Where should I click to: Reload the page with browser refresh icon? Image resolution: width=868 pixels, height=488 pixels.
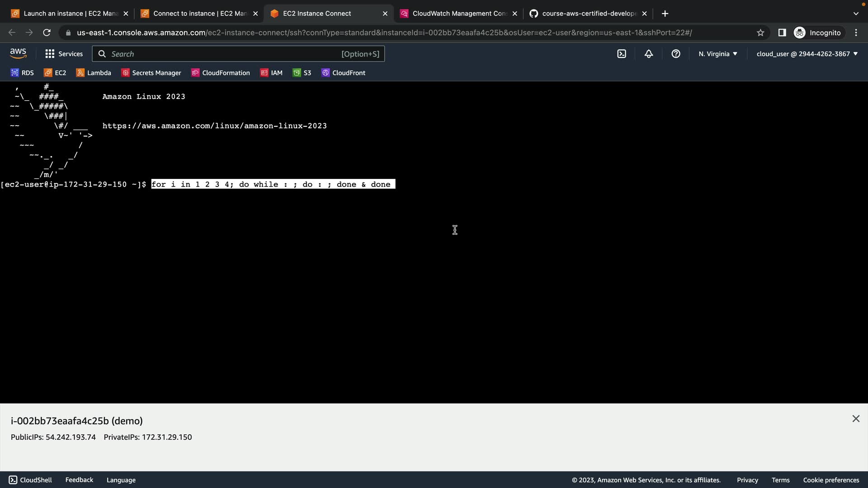coord(47,33)
